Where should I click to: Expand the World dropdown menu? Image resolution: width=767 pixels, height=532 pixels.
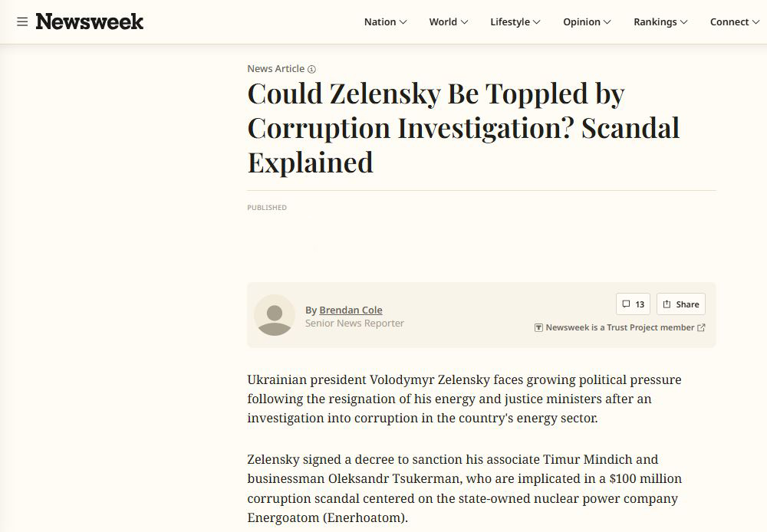(448, 22)
